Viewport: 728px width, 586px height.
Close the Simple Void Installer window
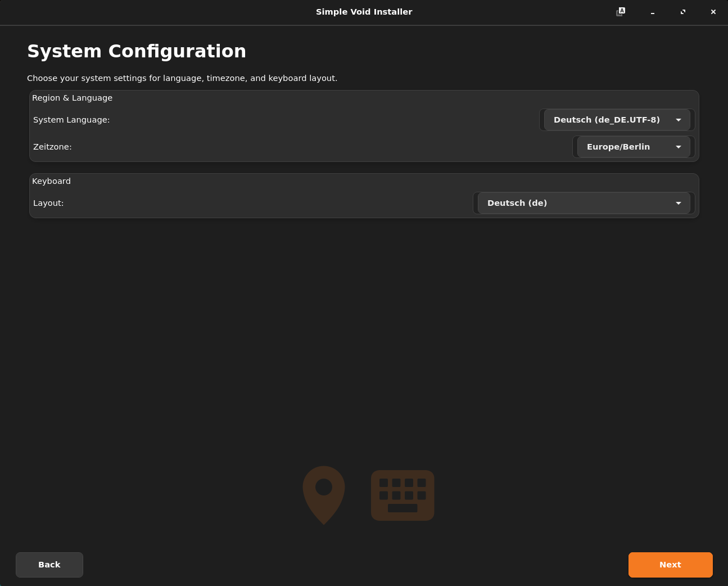713,12
